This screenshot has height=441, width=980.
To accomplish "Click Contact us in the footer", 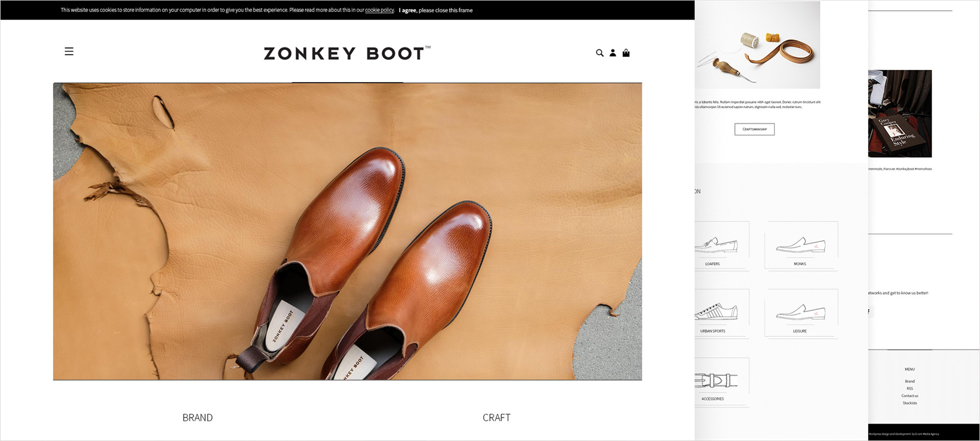I will (909, 396).
